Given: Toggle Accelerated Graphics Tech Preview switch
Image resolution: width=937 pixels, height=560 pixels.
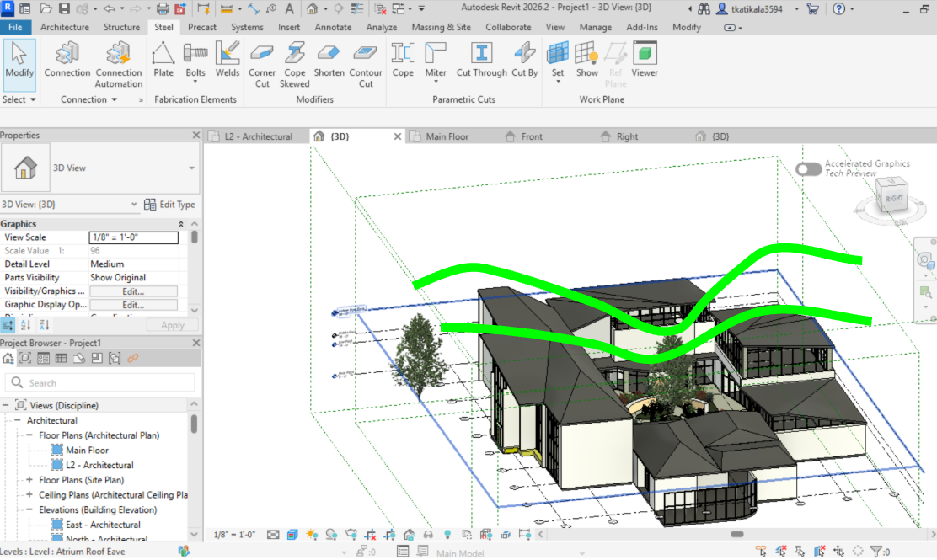Looking at the screenshot, I should [x=809, y=169].
